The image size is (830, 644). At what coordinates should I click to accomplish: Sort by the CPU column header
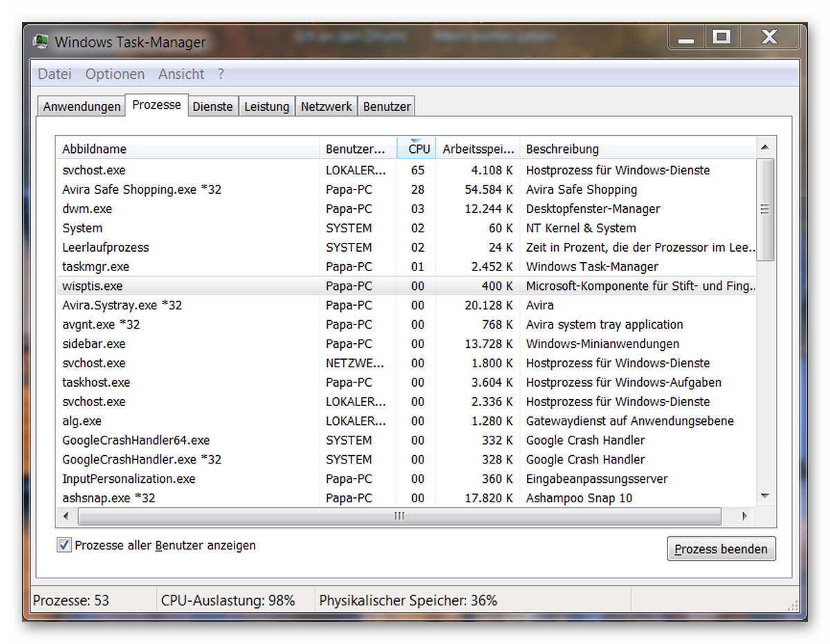point(416,149)
